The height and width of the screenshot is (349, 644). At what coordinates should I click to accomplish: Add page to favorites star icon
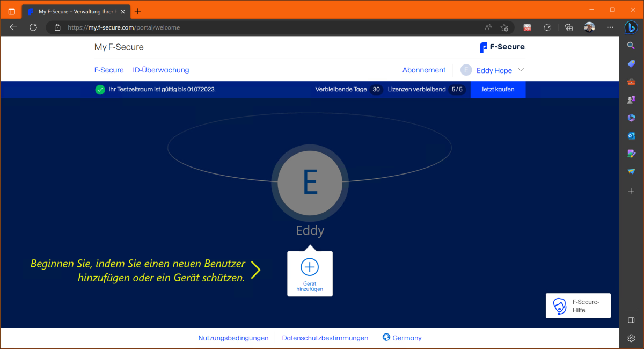coord(504,27)
